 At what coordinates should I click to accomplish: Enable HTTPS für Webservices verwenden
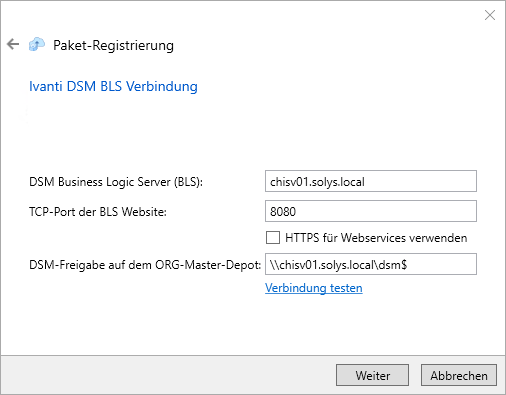273,238
